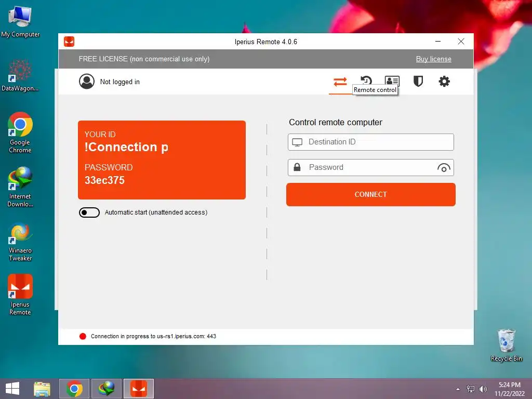Viewport: 532px width, 399px height.
Task: Open the Windows Start button
Action: (x=12, y=389)
